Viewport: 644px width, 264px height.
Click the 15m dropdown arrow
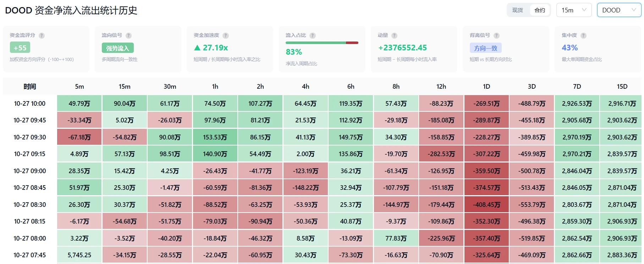pos(584,10)
